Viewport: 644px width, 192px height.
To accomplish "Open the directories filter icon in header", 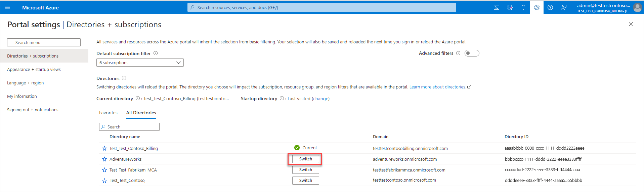I will point(510,7).
